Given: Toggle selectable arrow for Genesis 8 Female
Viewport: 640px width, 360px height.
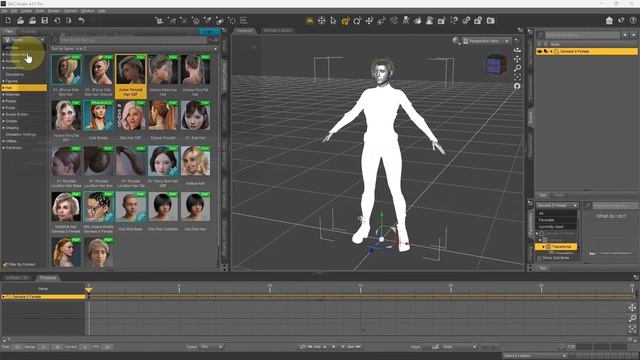Looking at the screenshot, I should [x=546, y=51].
